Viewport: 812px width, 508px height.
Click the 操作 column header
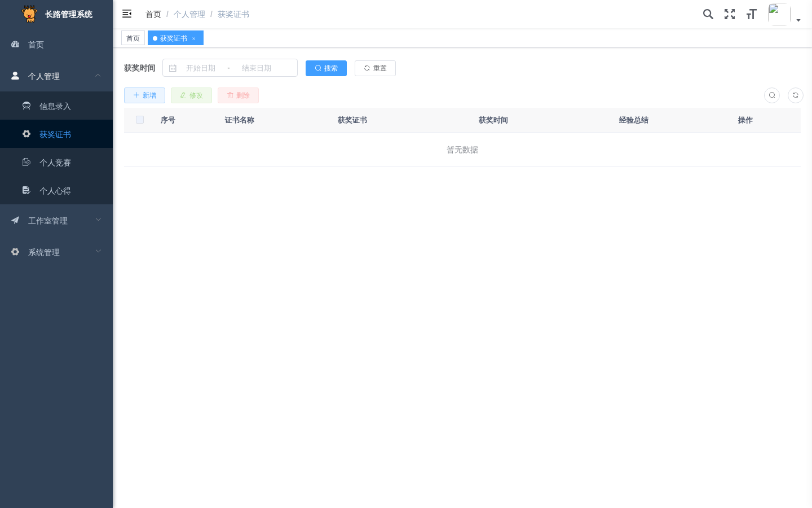coord(745,120)
